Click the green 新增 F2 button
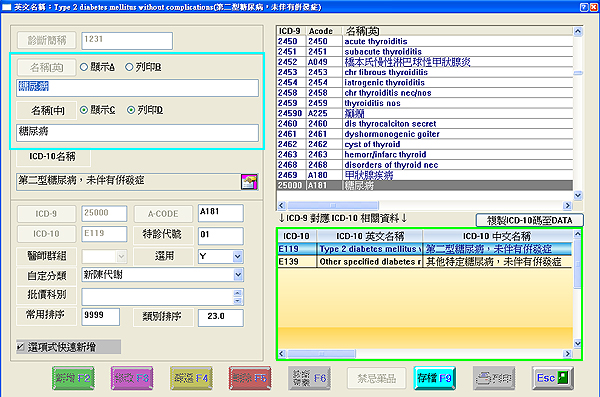Image resolution: width=600 pixels, height=397 pixels. tap(73, 378)
